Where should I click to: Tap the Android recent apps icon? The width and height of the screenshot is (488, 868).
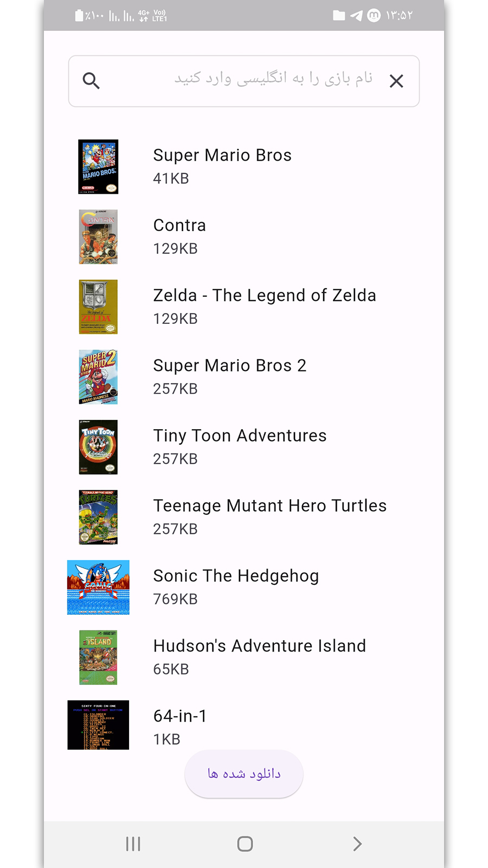pos(133,844)
